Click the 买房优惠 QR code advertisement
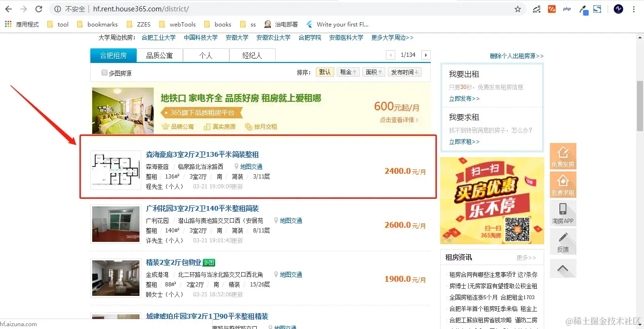Image resolution: width=644 pixels, height=329 pixels. coord(492,201)
